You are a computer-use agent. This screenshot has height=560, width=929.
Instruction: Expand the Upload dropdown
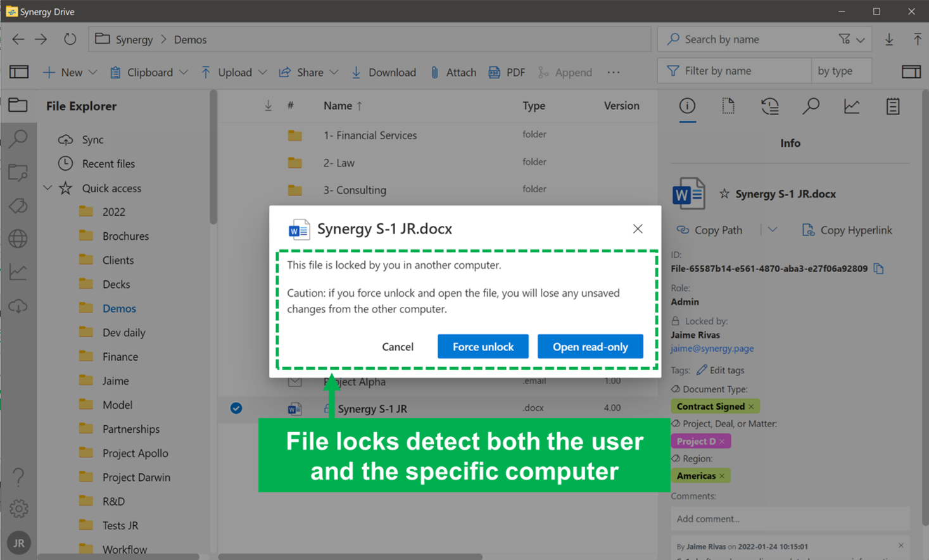262,72
